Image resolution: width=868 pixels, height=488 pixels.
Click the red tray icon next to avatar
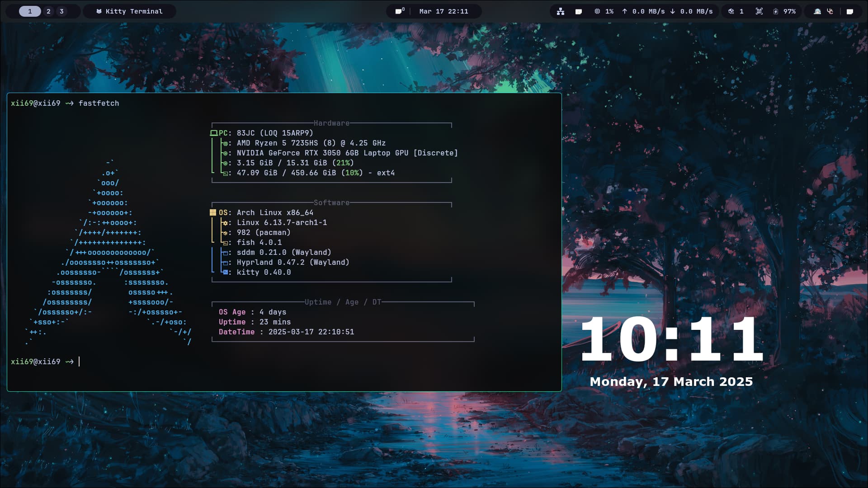[830, 11]
